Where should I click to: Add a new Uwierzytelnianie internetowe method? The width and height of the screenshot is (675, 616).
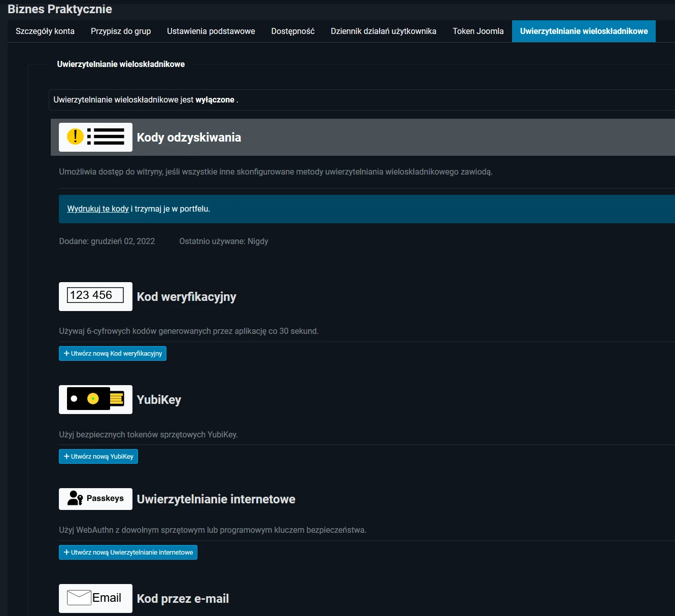[128, 553]
